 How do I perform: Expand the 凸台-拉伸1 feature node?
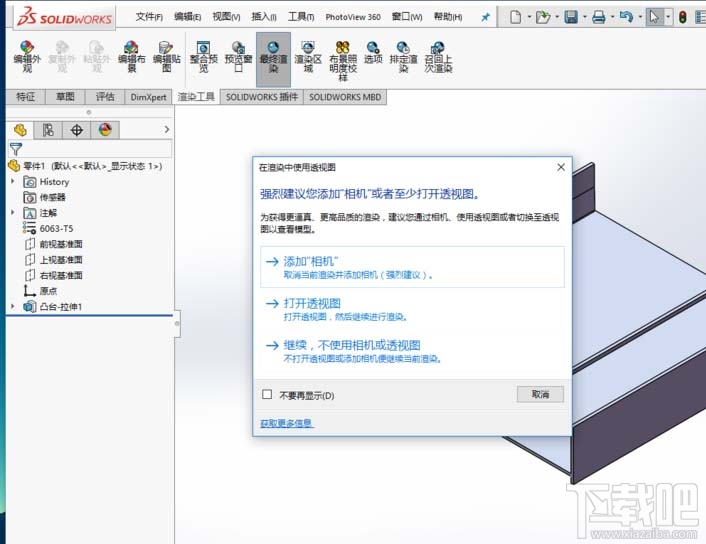click(13, 306)
